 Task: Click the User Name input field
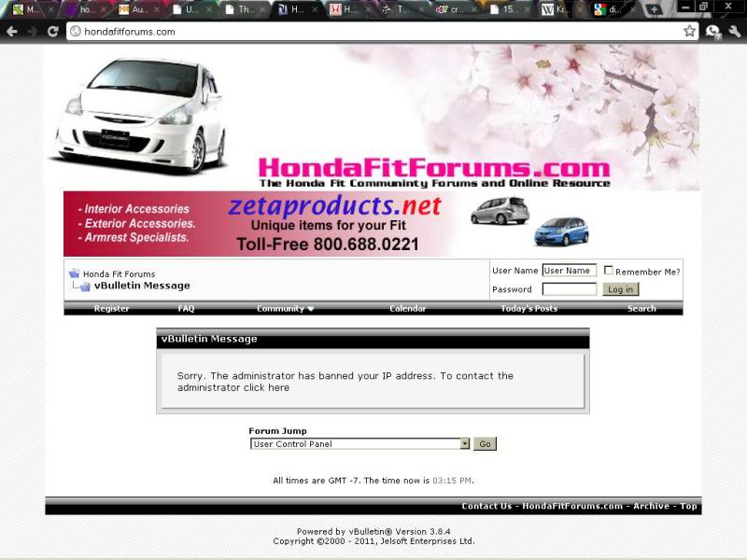point(570,271)
